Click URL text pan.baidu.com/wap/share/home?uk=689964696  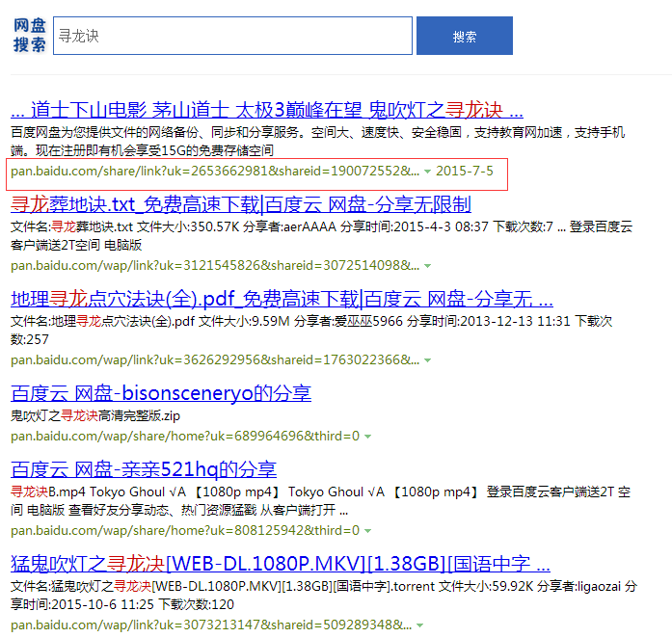click(185, 437)
